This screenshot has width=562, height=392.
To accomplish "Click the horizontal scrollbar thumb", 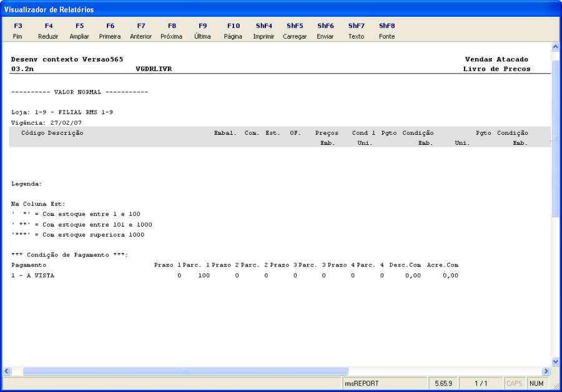I will [x=185, y=371].
